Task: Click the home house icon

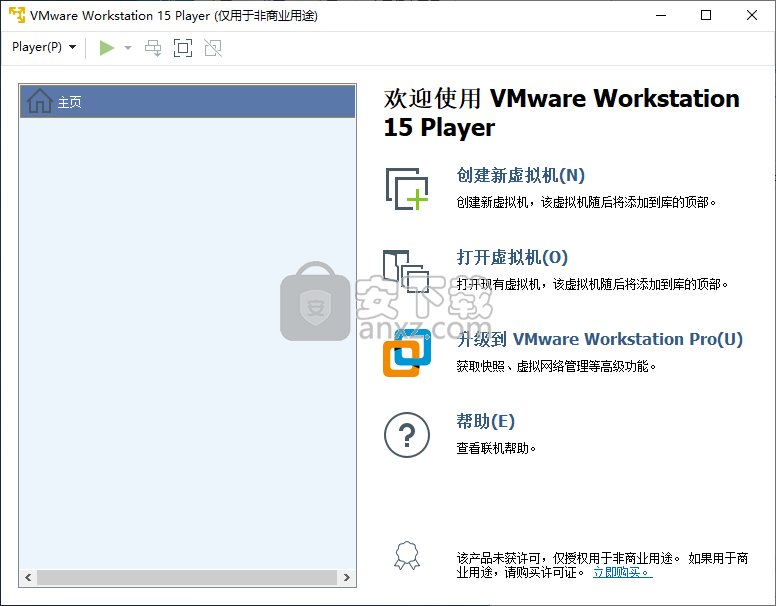Action: [x=40, y=101]
